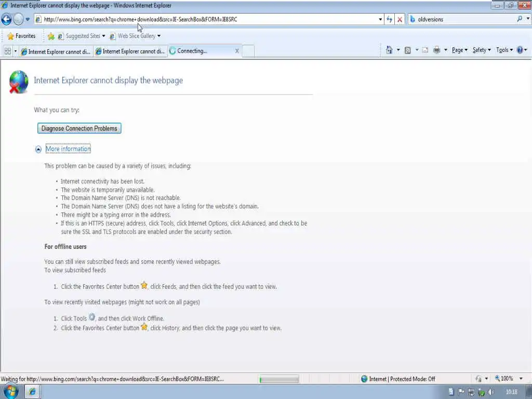This screenshot has width=532, height=399.
Task: Click the Add to Favorites Bar star icon
Action: tap(51, 36)
